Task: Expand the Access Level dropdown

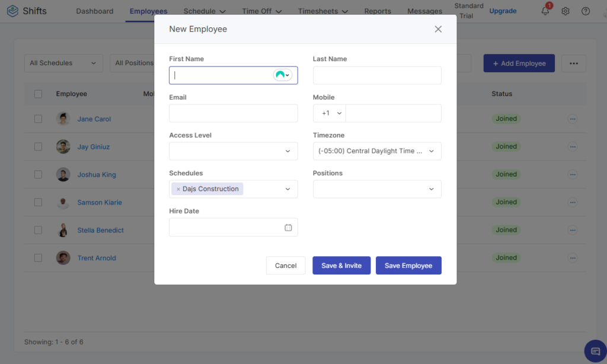Action: pyautogui.click(x=233, y=151)
